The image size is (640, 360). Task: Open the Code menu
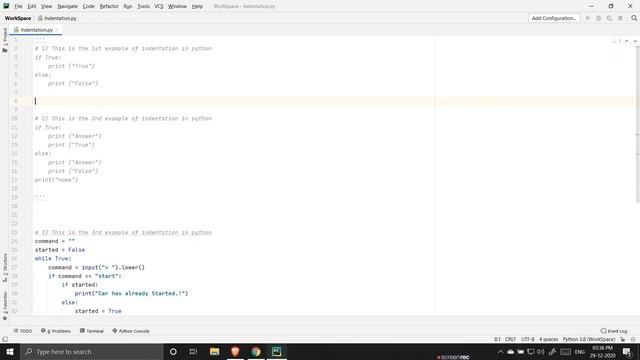tap(88, 6)
